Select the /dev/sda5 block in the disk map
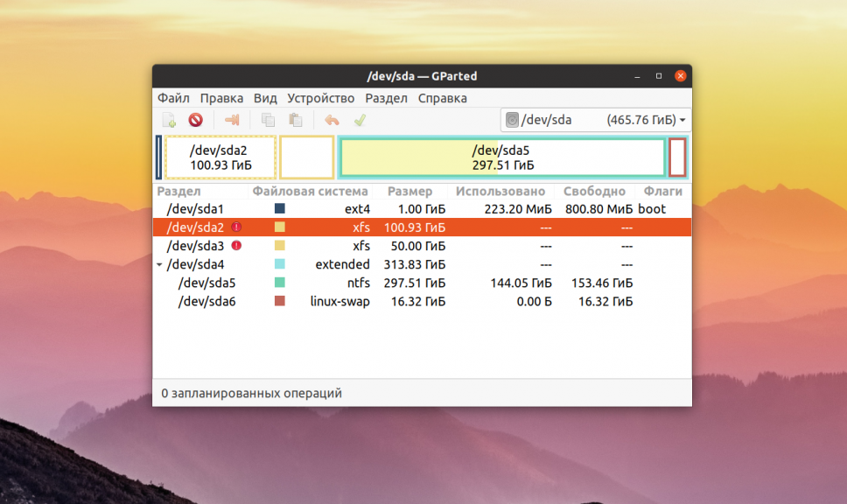Screen dimensions: 847x504 pyautogui.click(x=501, y=157)
